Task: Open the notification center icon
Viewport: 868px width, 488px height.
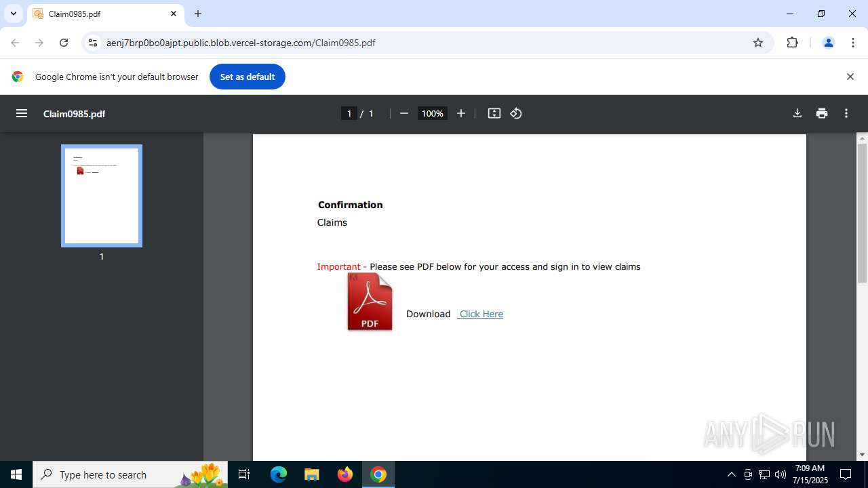Action: tap(846, 474)
